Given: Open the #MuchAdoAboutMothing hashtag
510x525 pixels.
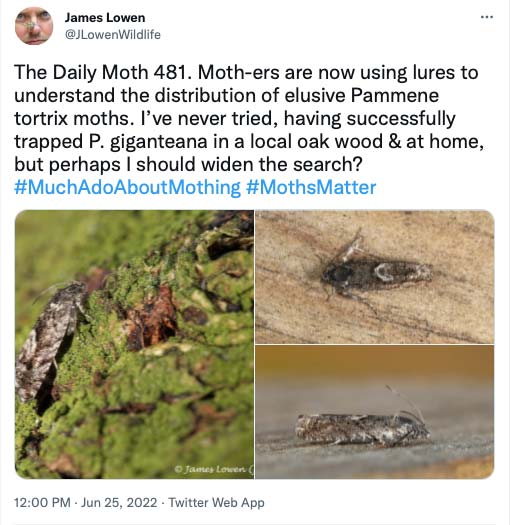Looking at the screenshot, I should (x=127, y=187).
